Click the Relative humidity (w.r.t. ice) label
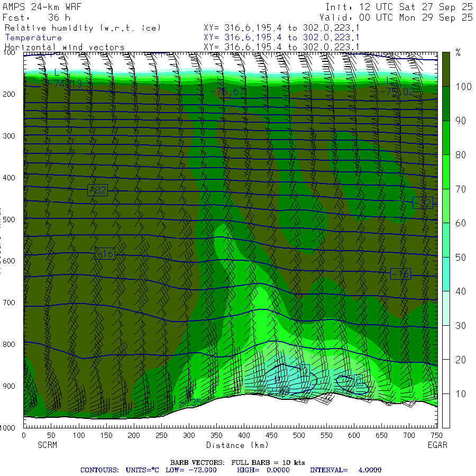The width and height of the screenshot is (476, 476). coord(83,28)
